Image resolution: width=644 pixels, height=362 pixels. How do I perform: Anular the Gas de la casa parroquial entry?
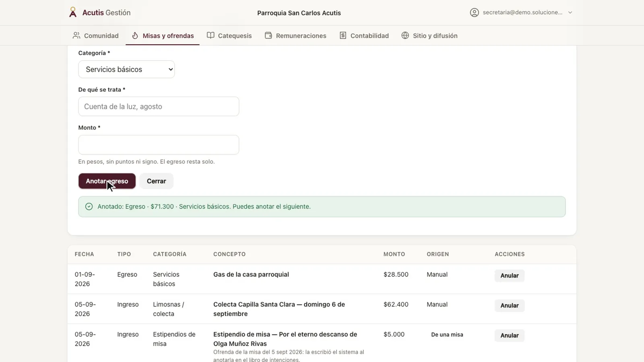[510, 276]
